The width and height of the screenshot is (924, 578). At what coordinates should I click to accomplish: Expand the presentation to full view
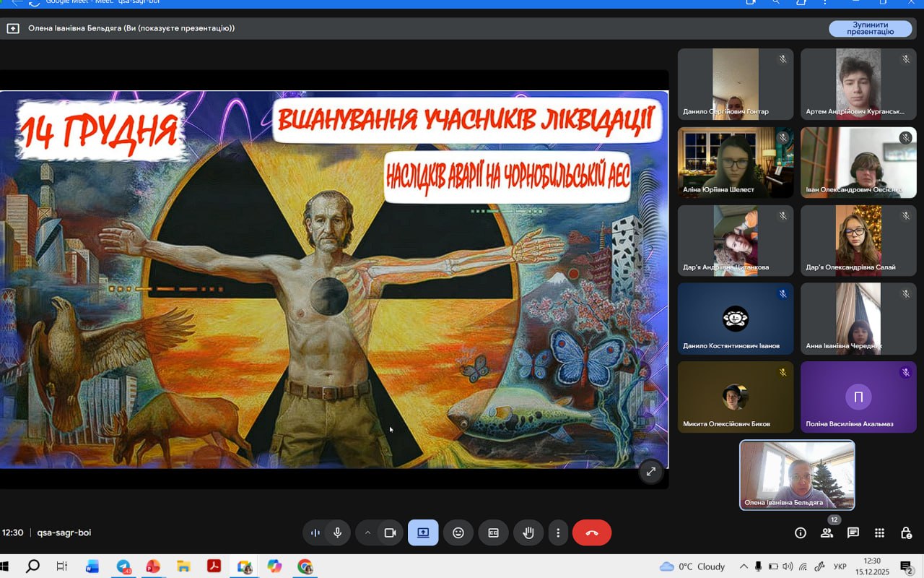click(x=650, y=471)
